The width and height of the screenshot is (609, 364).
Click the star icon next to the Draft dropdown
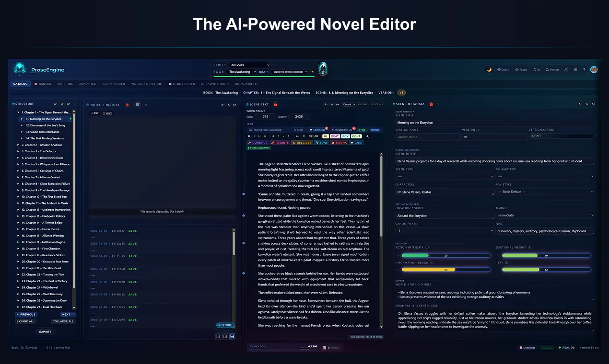(x=313, y=72)
